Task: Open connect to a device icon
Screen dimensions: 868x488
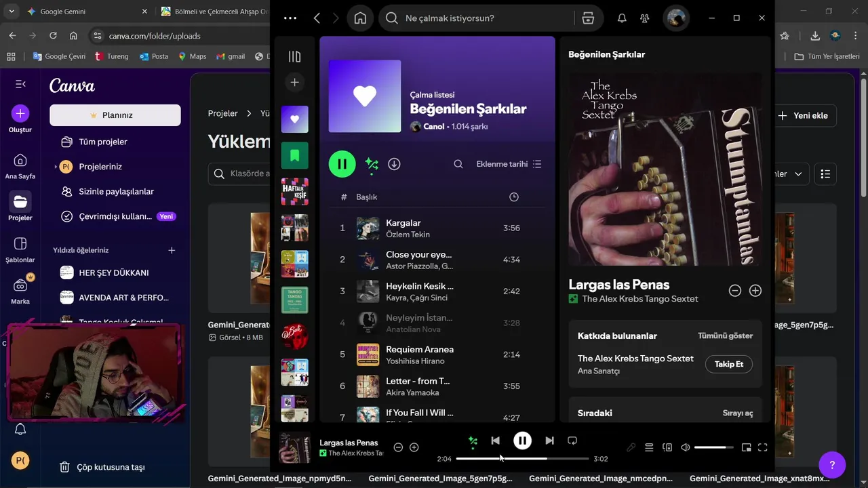Action: [x=667, y=448]
